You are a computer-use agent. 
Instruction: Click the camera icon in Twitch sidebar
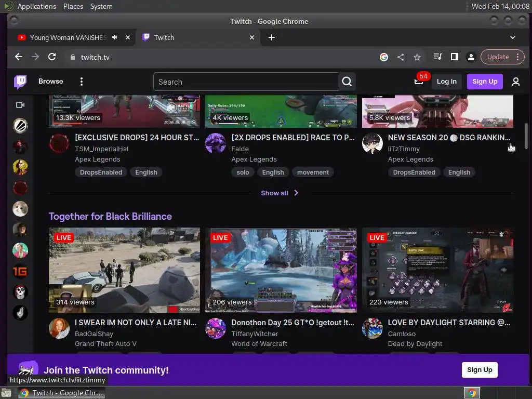[x=20, y=105]
